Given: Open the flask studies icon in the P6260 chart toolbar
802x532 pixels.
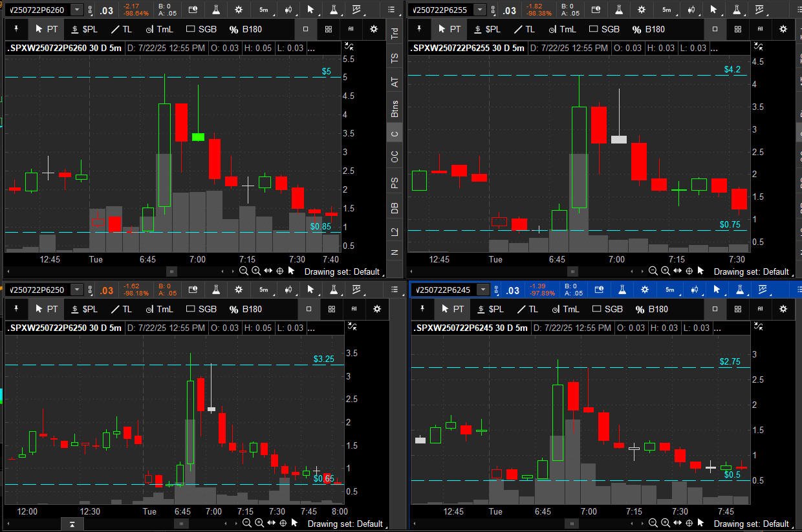Looking at the screenshot, I should (x=214, y=10).
